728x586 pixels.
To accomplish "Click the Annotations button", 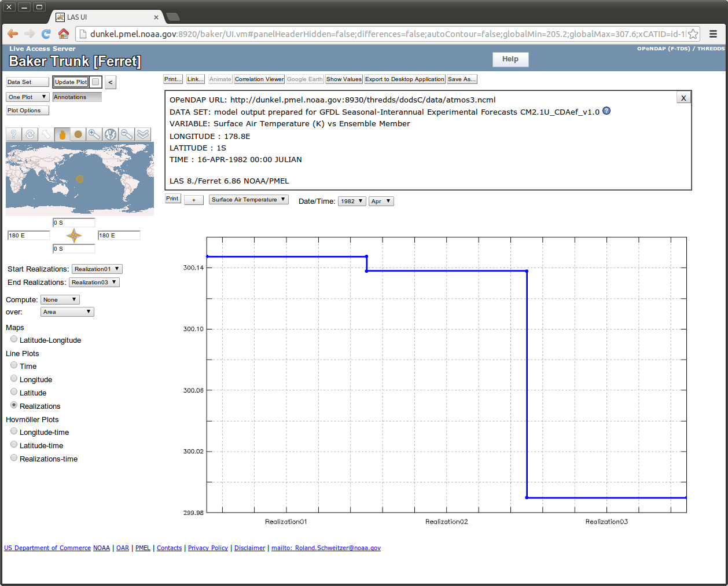I will [77, 97].
